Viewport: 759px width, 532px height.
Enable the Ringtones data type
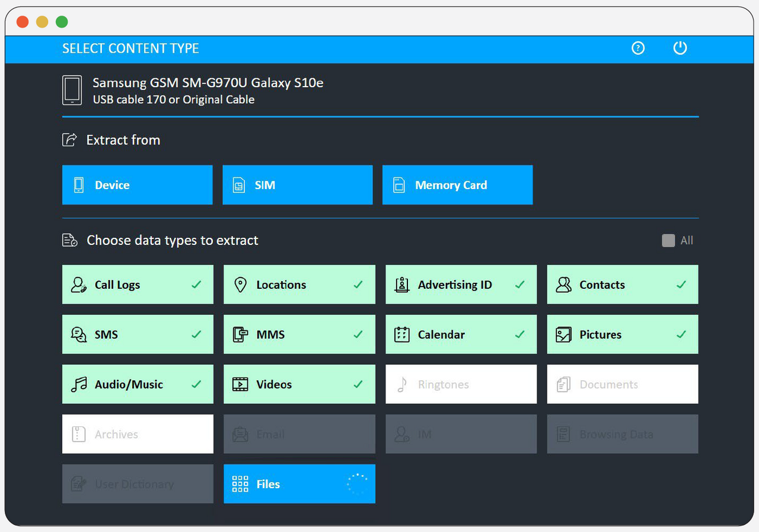click(461, 384)
